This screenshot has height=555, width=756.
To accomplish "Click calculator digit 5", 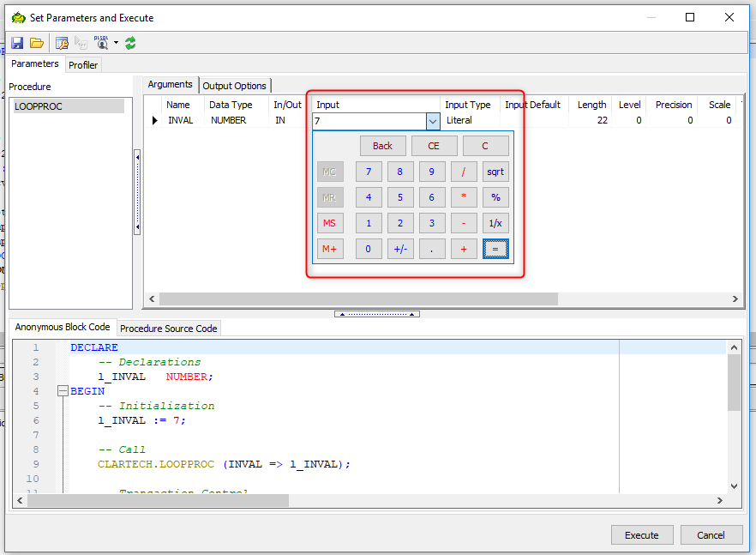I will [400, 197].
